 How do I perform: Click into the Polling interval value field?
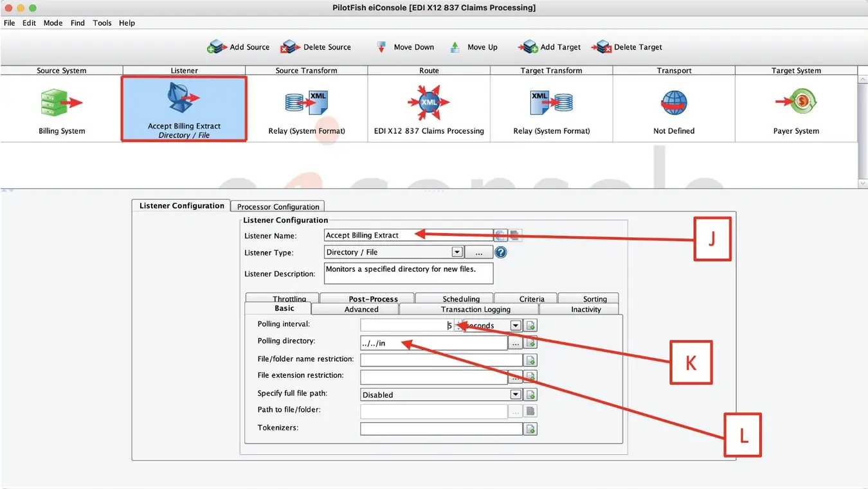pos(407,326)
